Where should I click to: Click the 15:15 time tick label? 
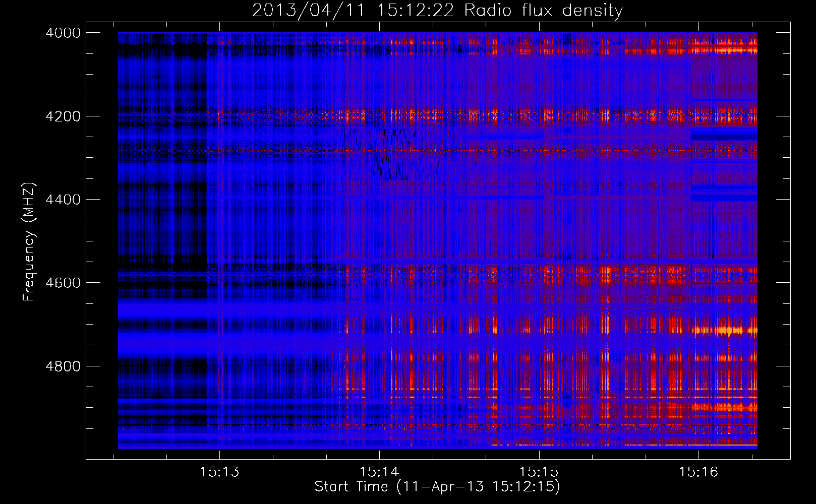click(x=539, y=472)
